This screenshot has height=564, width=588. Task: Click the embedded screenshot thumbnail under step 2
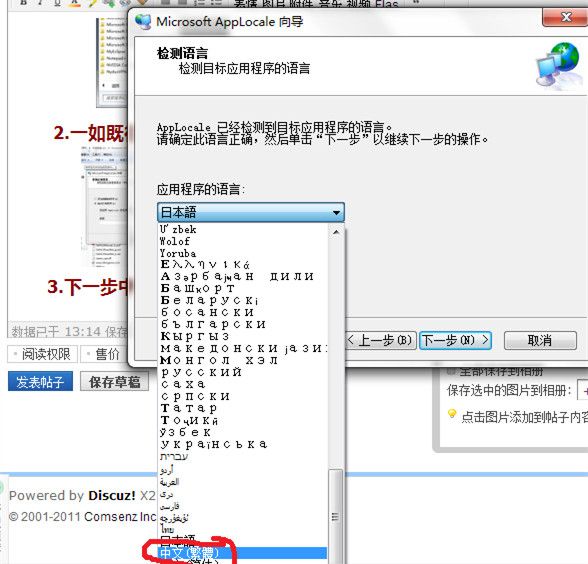click(x=104, y=206)
